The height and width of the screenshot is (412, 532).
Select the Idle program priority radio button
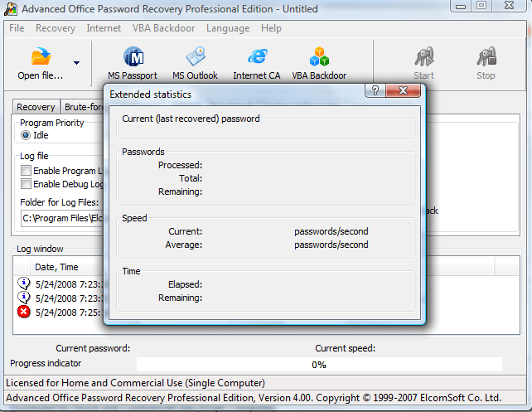(x=26, y=135)
